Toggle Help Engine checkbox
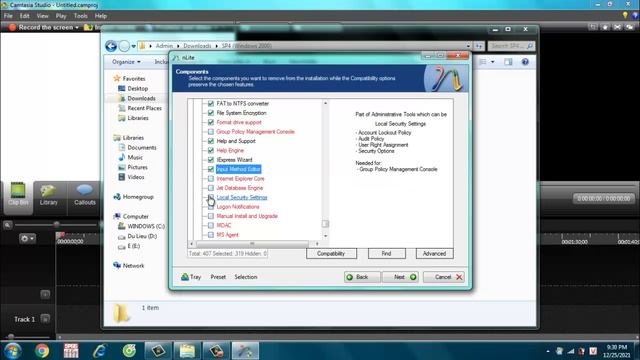The height and width of the screenshot is (360, 640). [x=211, y=151]
